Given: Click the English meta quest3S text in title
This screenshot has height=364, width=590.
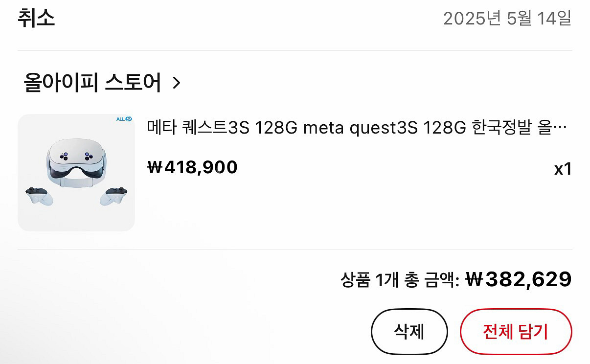Looking at the screenshot, I should click(361, 128).
